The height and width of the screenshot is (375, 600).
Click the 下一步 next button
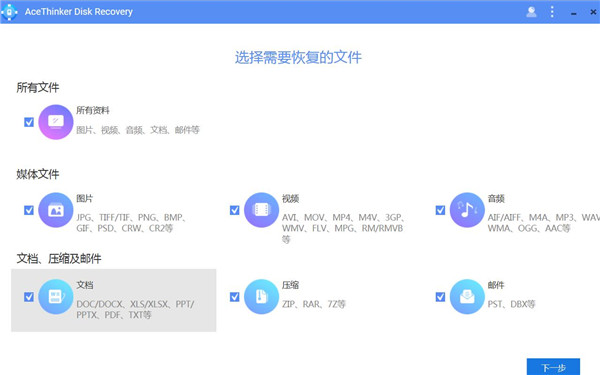[x=553, y=367]
